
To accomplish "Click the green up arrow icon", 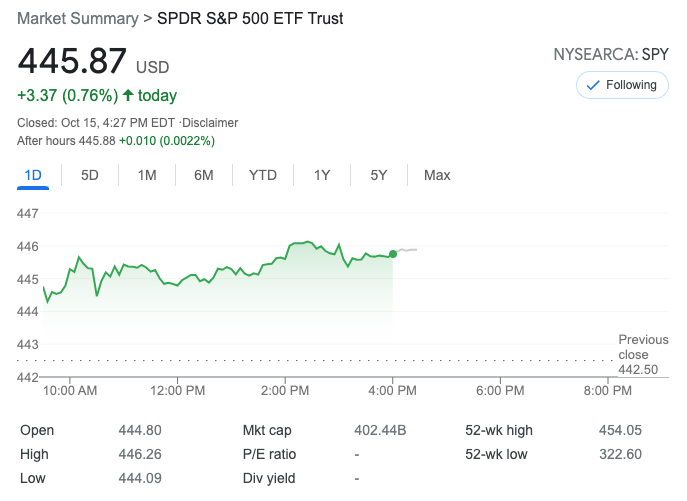I will [128, 96].
